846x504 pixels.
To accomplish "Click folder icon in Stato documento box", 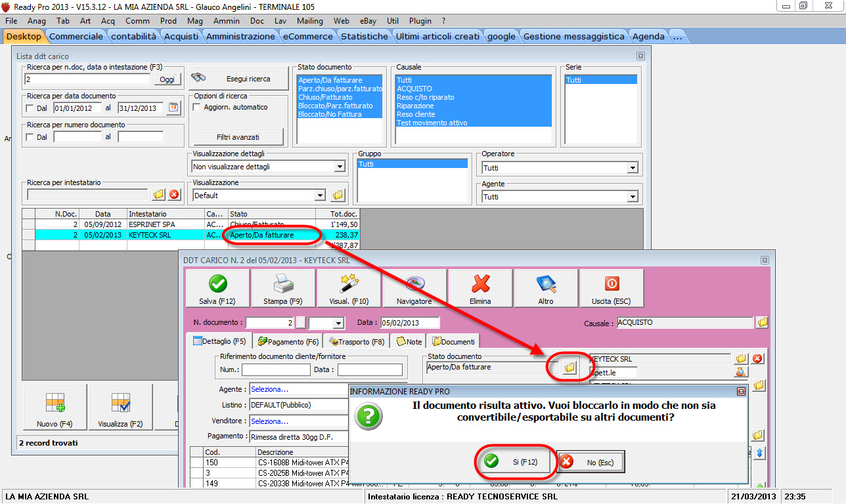I will pyautogui.click(x=569, y=367).
